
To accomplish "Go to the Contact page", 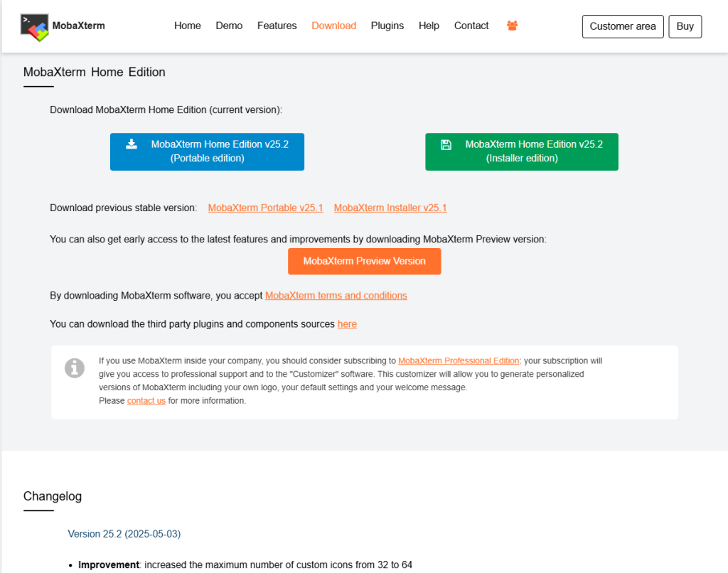I will (471, 26).
